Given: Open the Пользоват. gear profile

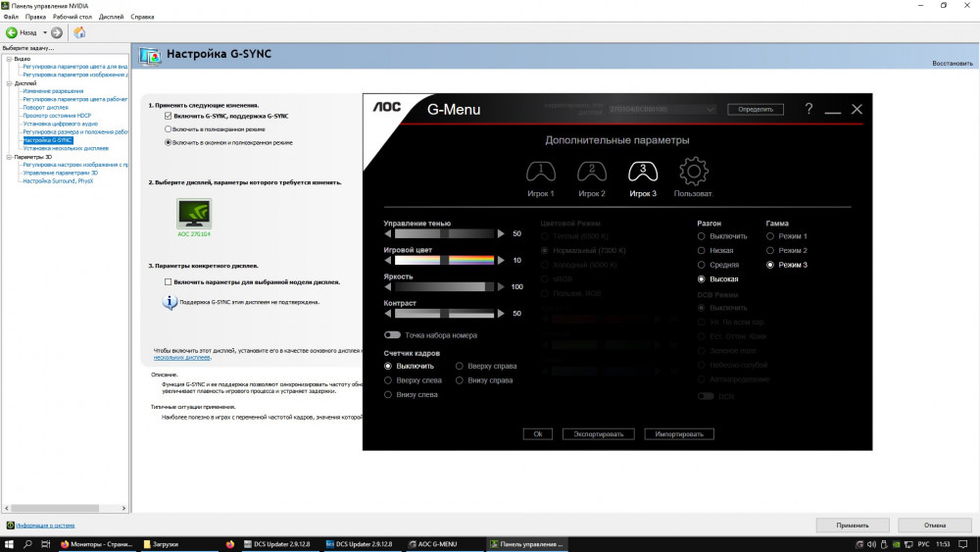Looking at the screenshot, I should (693, 172).
